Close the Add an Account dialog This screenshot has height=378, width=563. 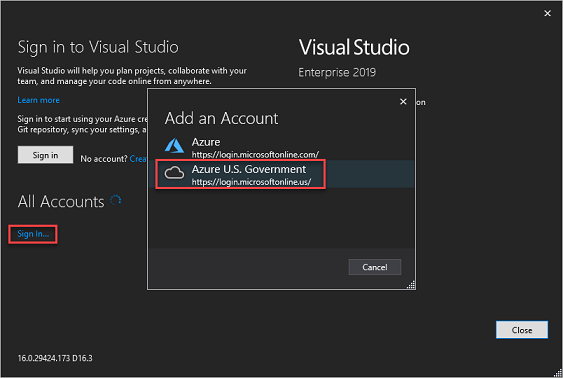tap(403, 102)
